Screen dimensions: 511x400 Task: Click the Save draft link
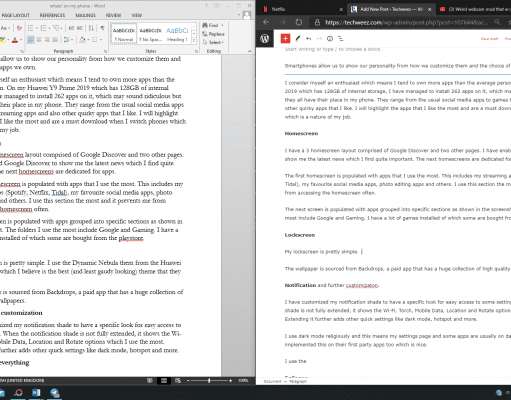pos(489,39)
